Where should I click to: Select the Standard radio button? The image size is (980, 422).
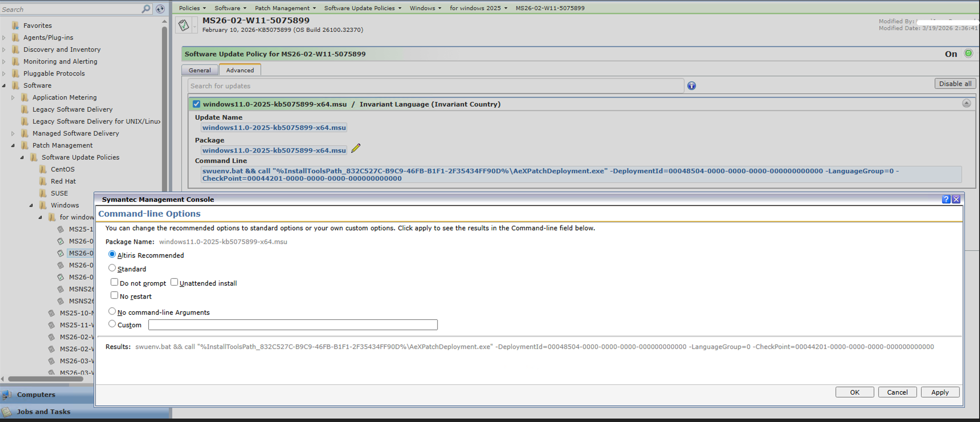tap(112, 268)
